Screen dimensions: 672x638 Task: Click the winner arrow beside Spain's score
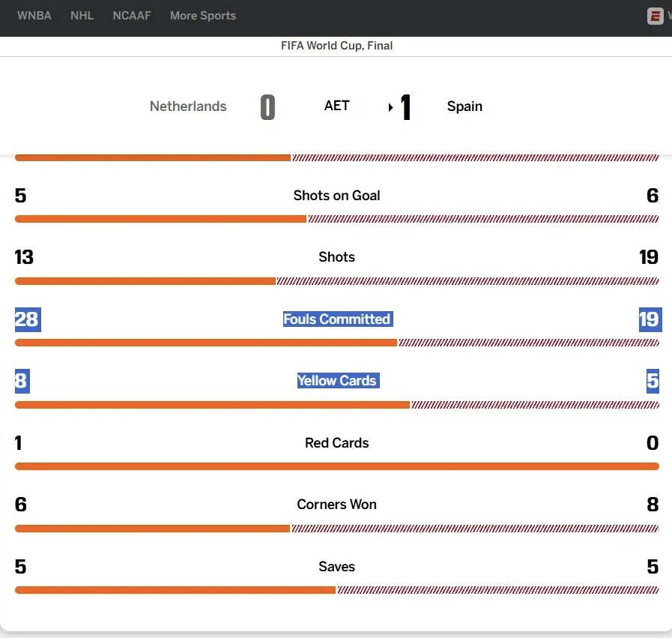point(390,107)
